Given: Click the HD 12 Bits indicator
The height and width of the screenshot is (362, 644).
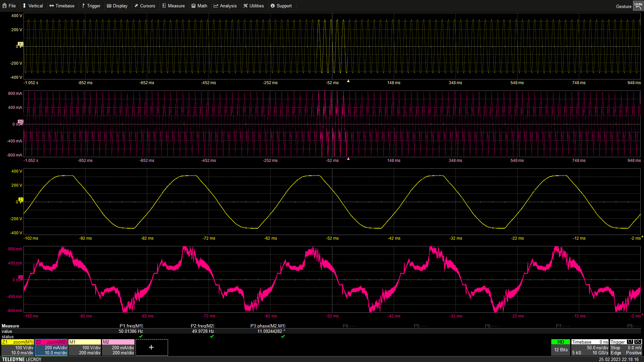Looking at the screenshot, I should pyautogui.click(x=560, y=347).
